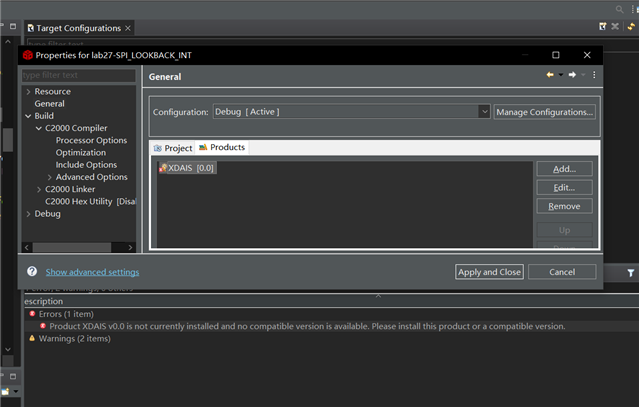Click the maximize view icon in the left panel
The image size is (639, 407).
(x=13, y=26)
